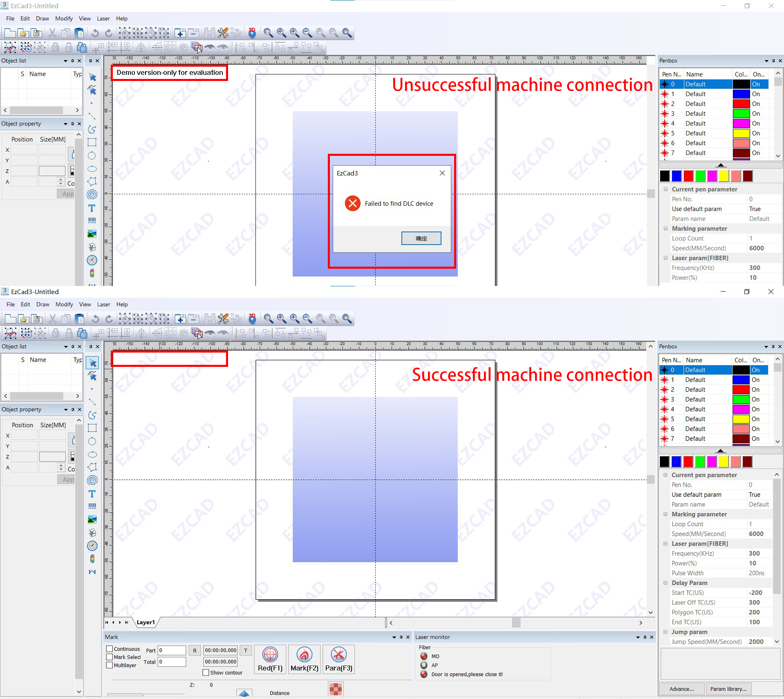Enable the Multilayer checkbox
The height and width of the screenshot is (699, 784).
[x=110, y=665]
